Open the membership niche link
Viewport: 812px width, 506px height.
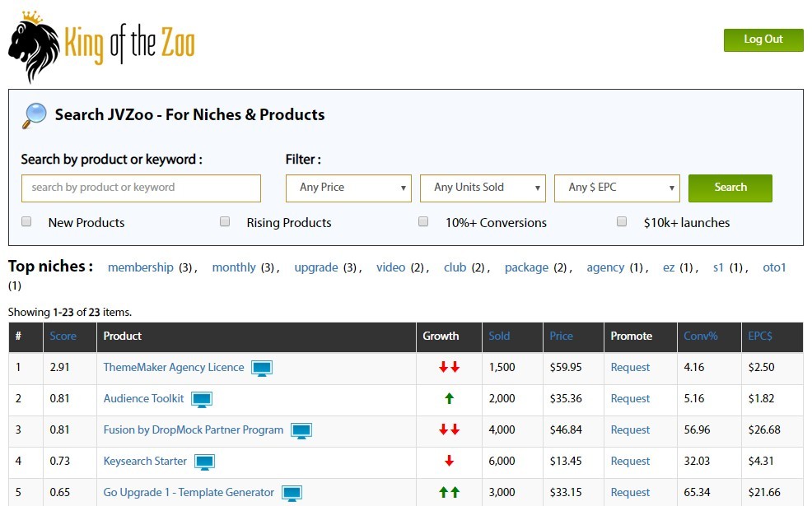click(x=140, y=267)
